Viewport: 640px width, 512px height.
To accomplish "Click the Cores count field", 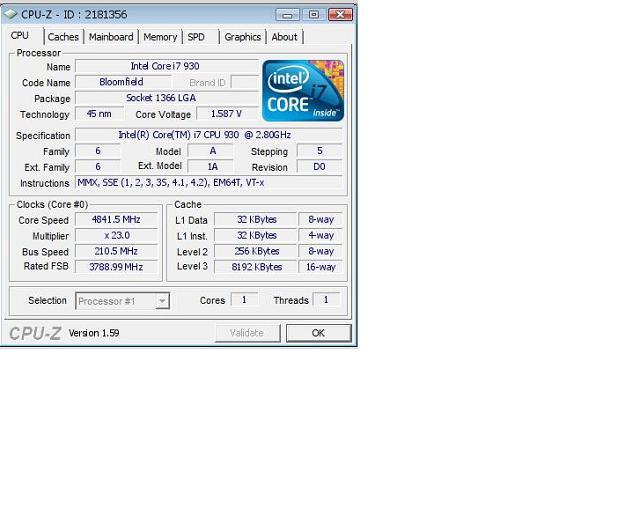I will coord(244,300).
